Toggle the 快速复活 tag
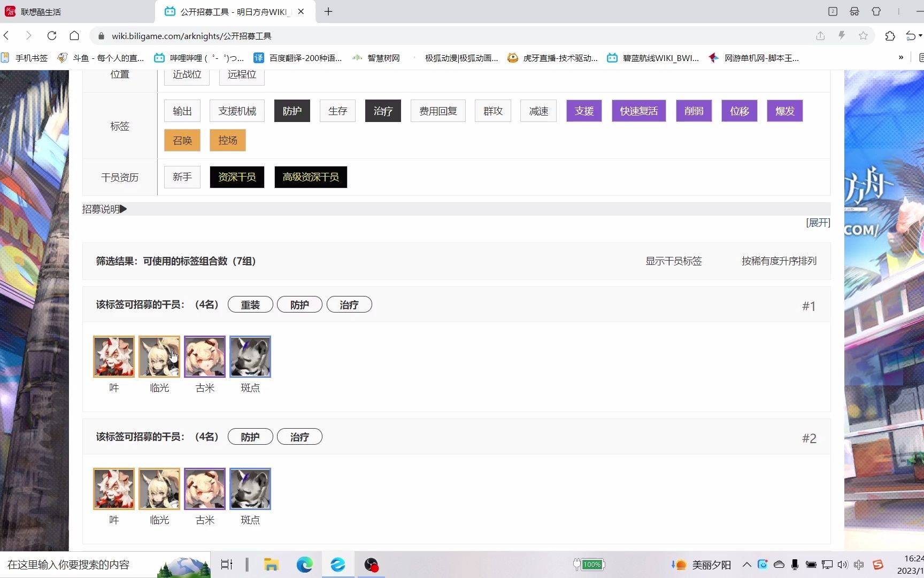Image resolution: width=924 pixels, height=578 pixels. [639, 111]
